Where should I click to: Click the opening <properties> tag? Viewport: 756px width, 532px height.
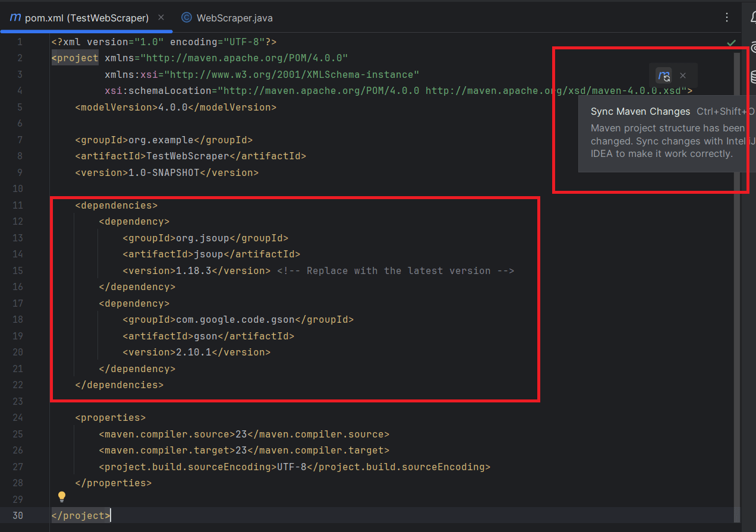point(111,417)
